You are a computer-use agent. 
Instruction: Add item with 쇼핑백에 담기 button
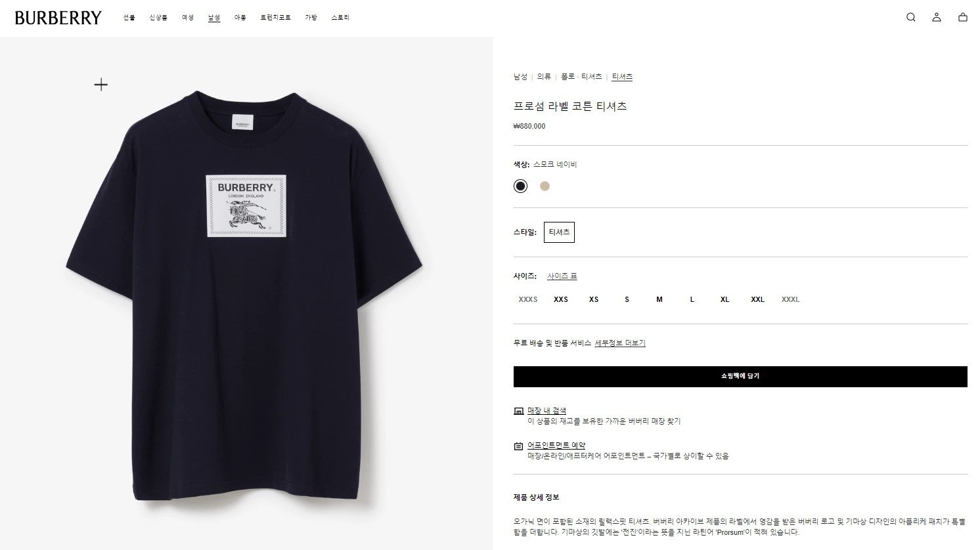[x=740, y=376]
